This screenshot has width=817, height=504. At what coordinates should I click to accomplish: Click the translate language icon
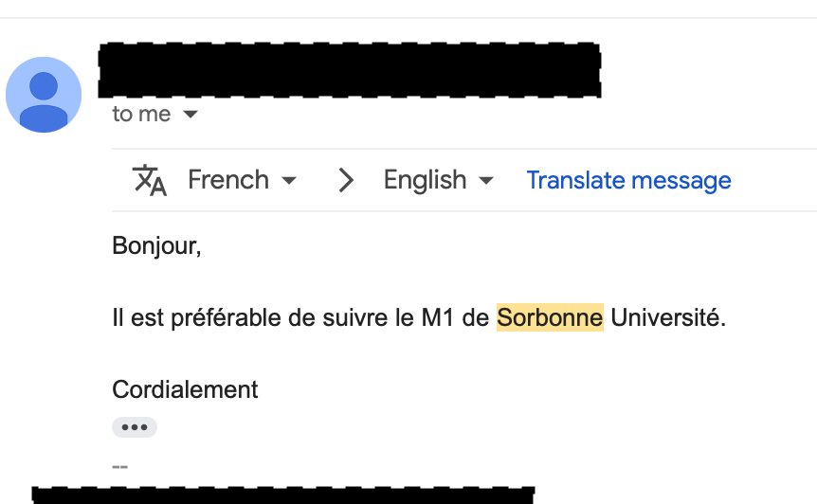[x=149, y=180]
